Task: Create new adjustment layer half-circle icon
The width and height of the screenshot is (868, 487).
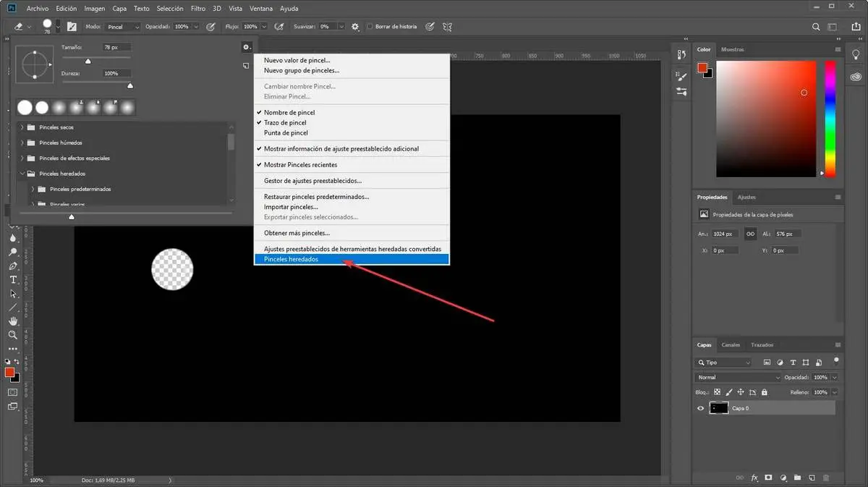Action: coord(783,478)
